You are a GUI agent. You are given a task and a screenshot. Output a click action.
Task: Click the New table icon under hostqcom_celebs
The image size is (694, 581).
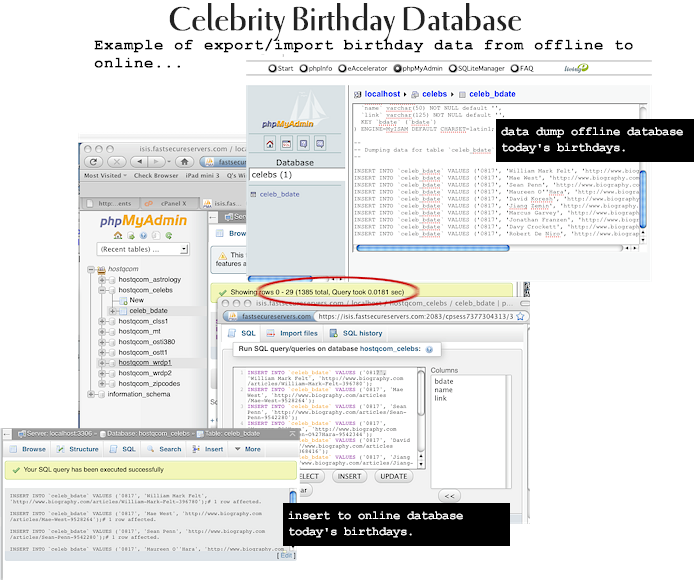123,300
